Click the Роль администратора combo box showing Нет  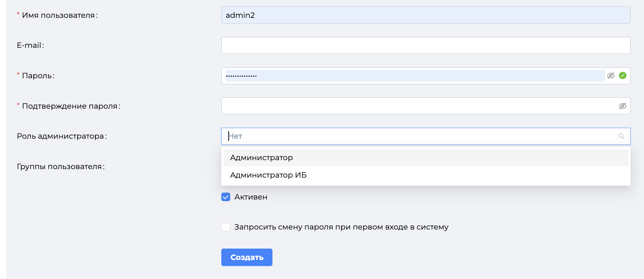426,136
